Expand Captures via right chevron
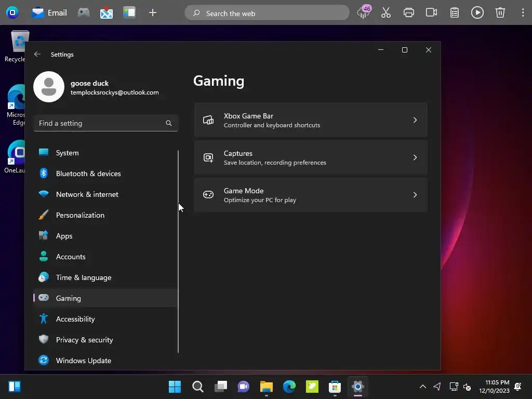 point(415,157)
